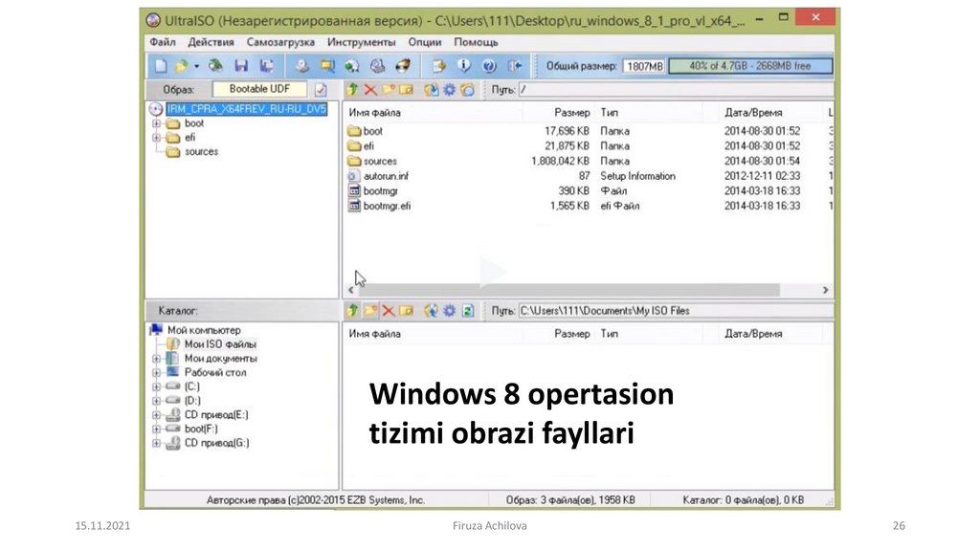Expand the (C:) drive node
Viewport: 980px width, 551px height.
(156, 386)
